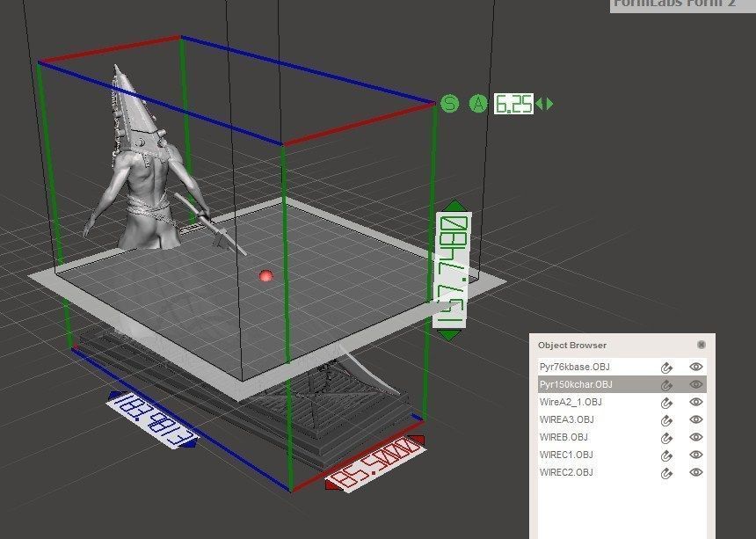Select WIREB.OBJ in Object Browser

(622, 437)
